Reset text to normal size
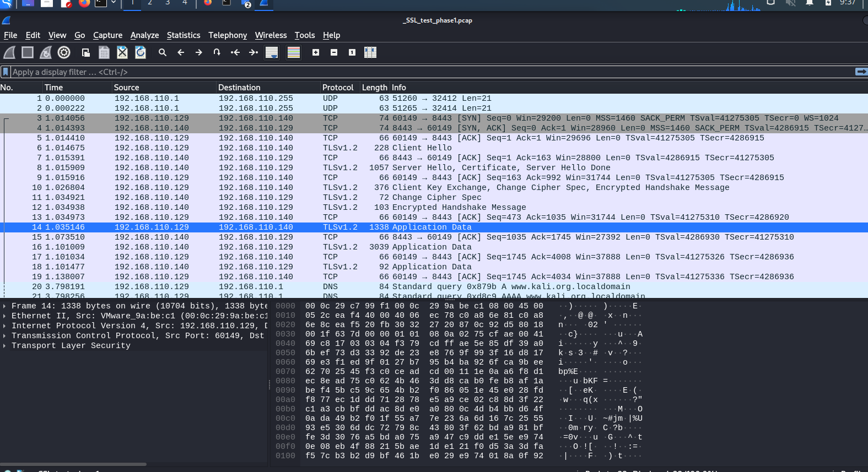 pos(352,52)
